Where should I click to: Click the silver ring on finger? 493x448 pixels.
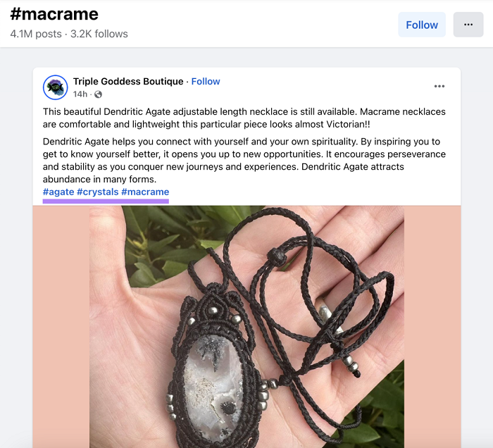[x=326, y=314]
